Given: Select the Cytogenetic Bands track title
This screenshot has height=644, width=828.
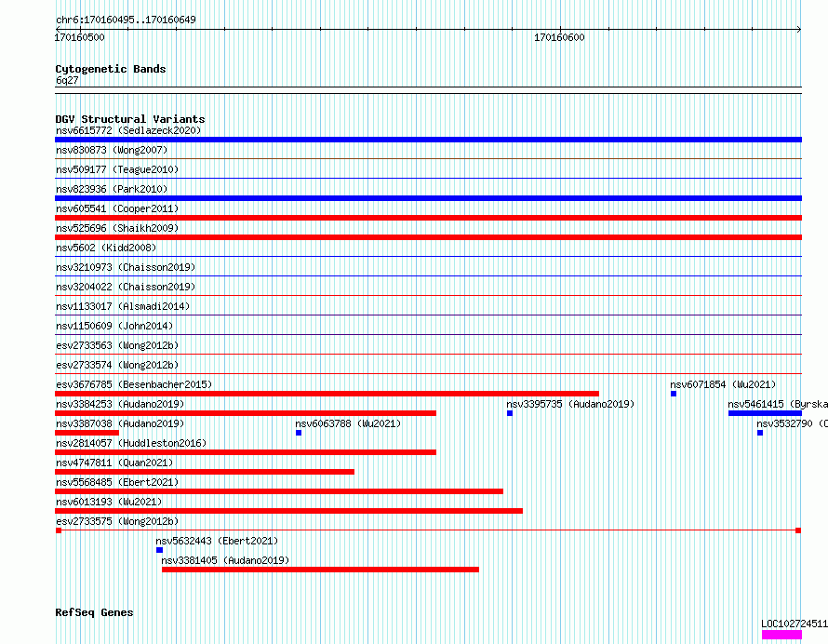Looking at the screenshot, I should click(111, 69).
